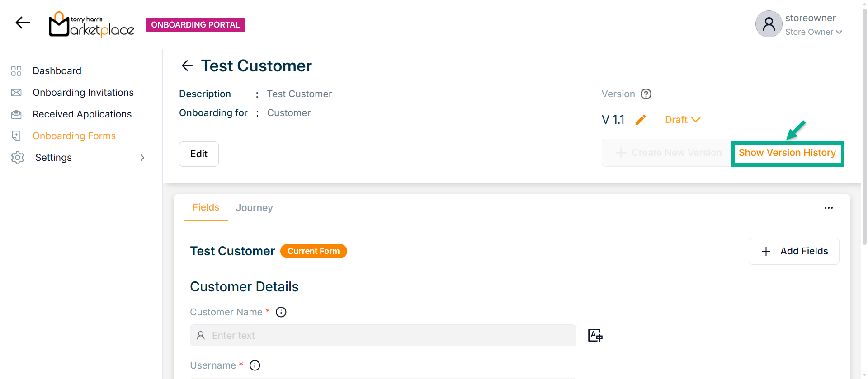Select the Fields tab
This screenshot has height=379, width=868.
point(206,207)
